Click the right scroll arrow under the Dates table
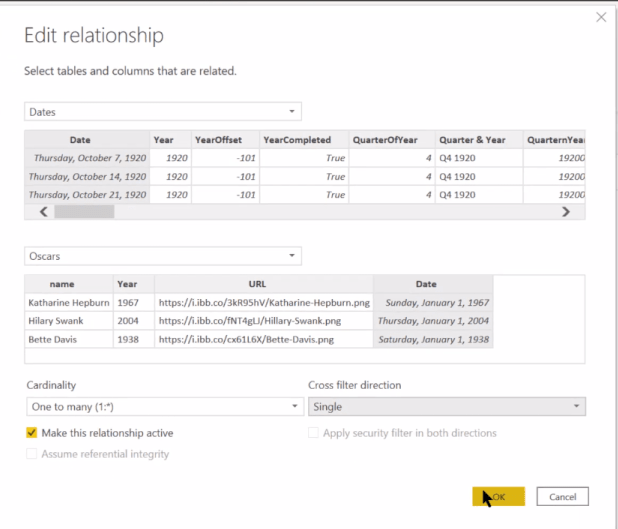Screen dimensions: 618x529 coord(566,212)
